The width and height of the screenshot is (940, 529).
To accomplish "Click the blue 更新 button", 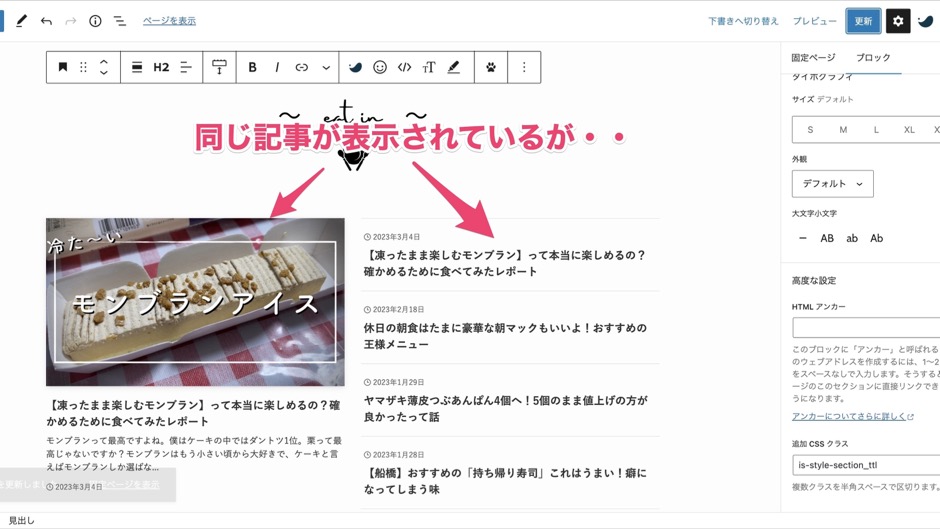I will click(863, 21).
